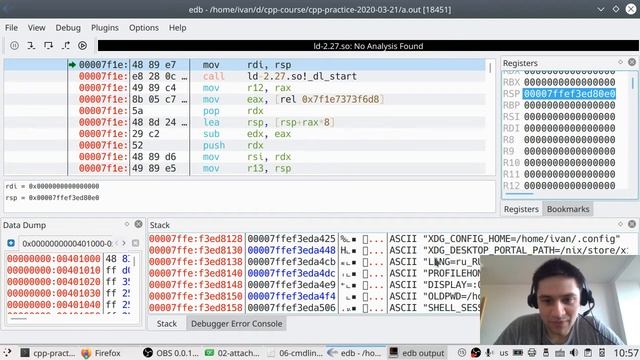Close the current data dump tab
Image resolution: width=640 pixels, height=360 pixels.
coord(136,243)
